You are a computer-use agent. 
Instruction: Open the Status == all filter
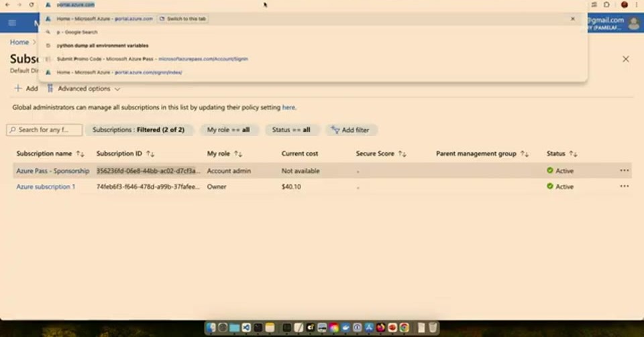point(291,130)
